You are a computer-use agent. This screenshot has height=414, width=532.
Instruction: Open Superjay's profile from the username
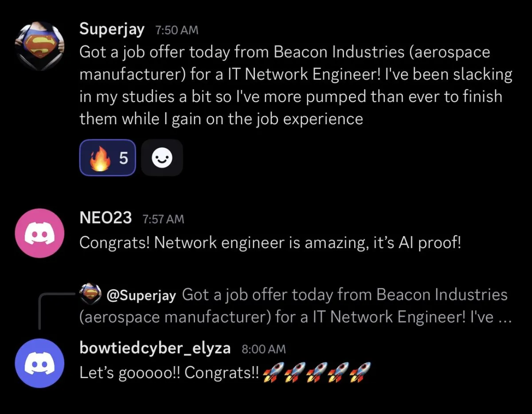click(x=112, y=29)
